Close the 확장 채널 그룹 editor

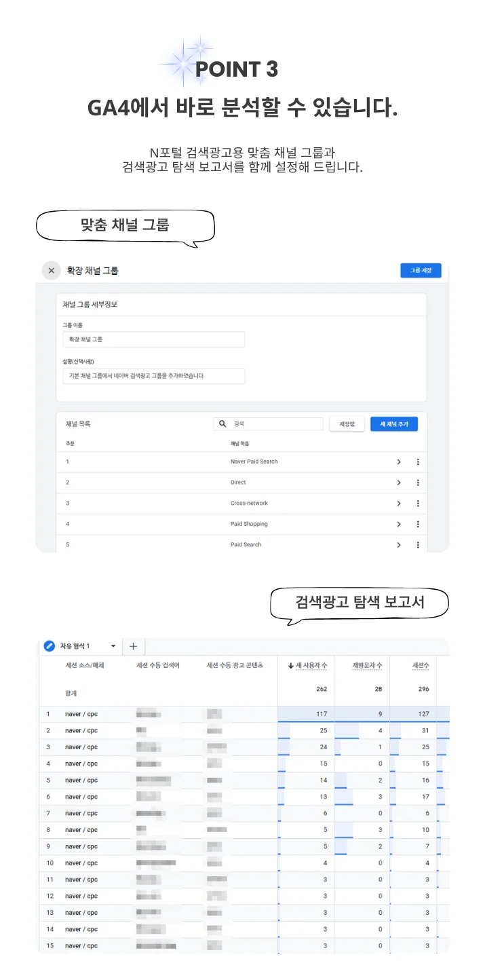pos(52,270)
